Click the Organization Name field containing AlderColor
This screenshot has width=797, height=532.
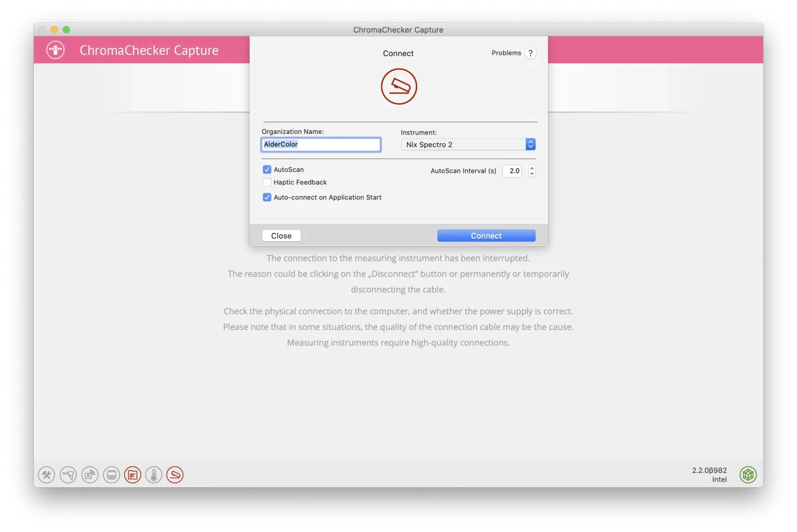[321, 144]
